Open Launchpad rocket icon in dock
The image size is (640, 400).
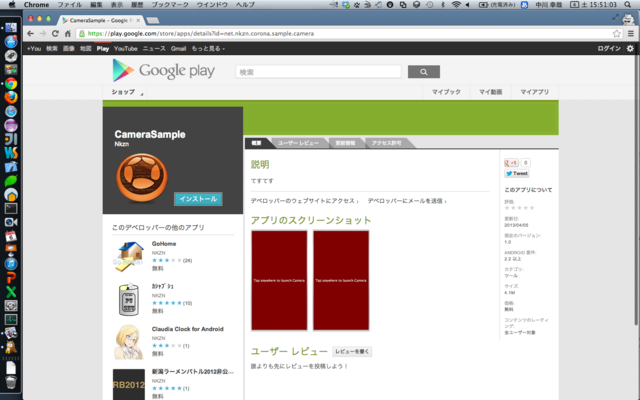(11, 55)
